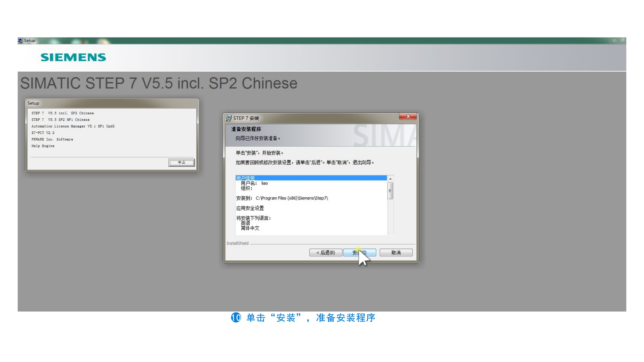This screenshot has height=362, width=644.
Task: Click the 英语 language entry
Action: (245, 223)
